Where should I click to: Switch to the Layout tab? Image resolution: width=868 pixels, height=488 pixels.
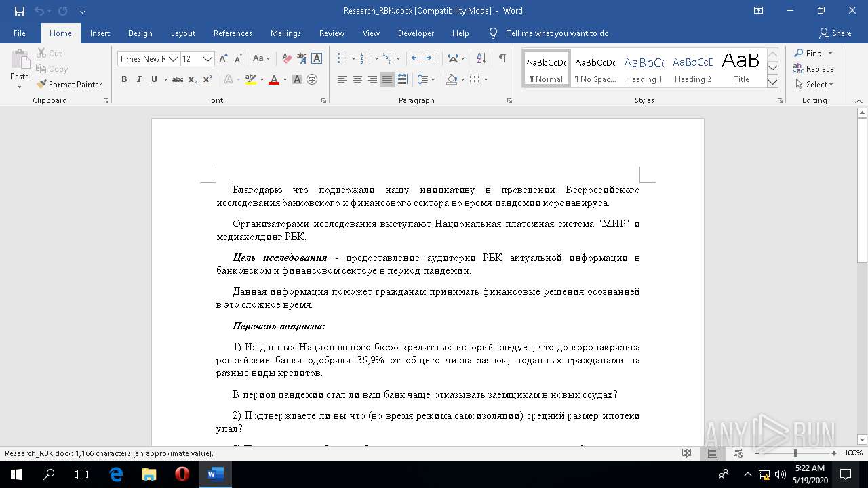[182, 33]
